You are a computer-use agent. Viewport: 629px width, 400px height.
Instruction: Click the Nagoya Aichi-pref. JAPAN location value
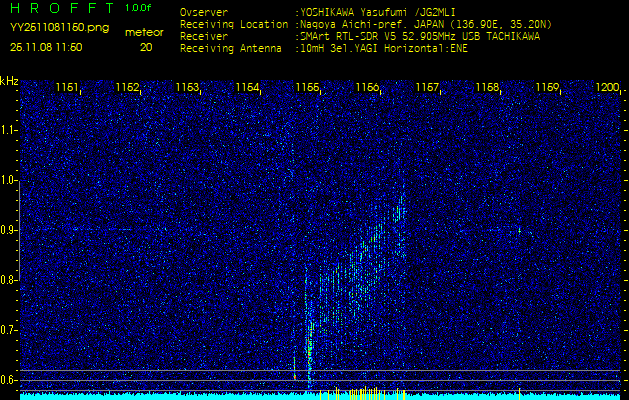coord(426,24)
